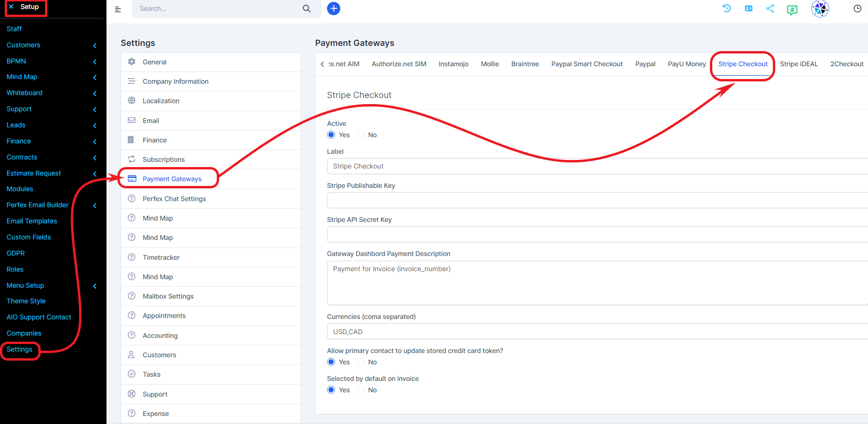Click the question icon beside Mailbox Settings
Image resolution: width=868 pixels, height=424 pixels.
132,296
